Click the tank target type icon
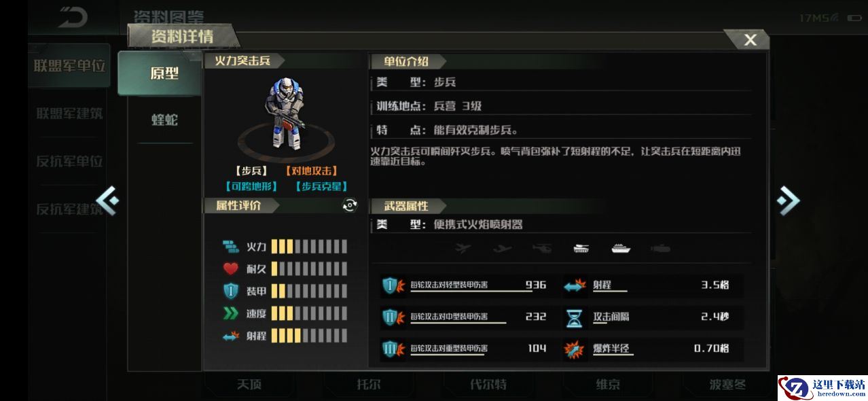 pyautogui.click(x=581, y=248)
